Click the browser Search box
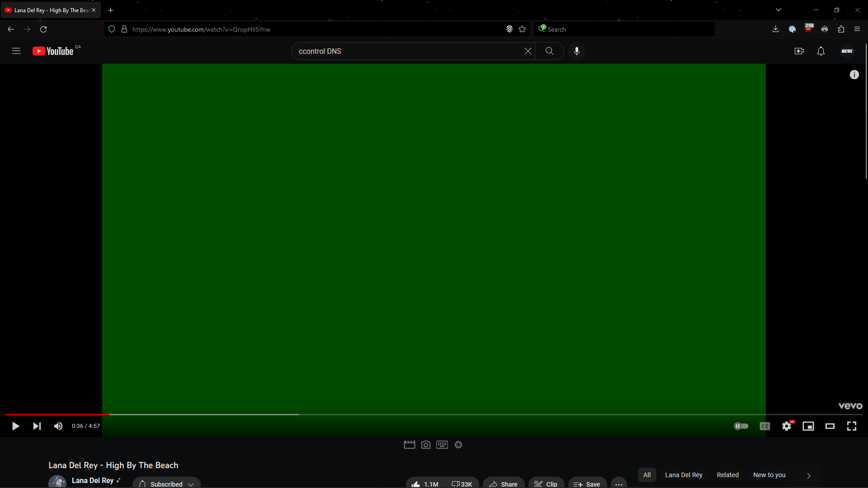 pos(624,29)
